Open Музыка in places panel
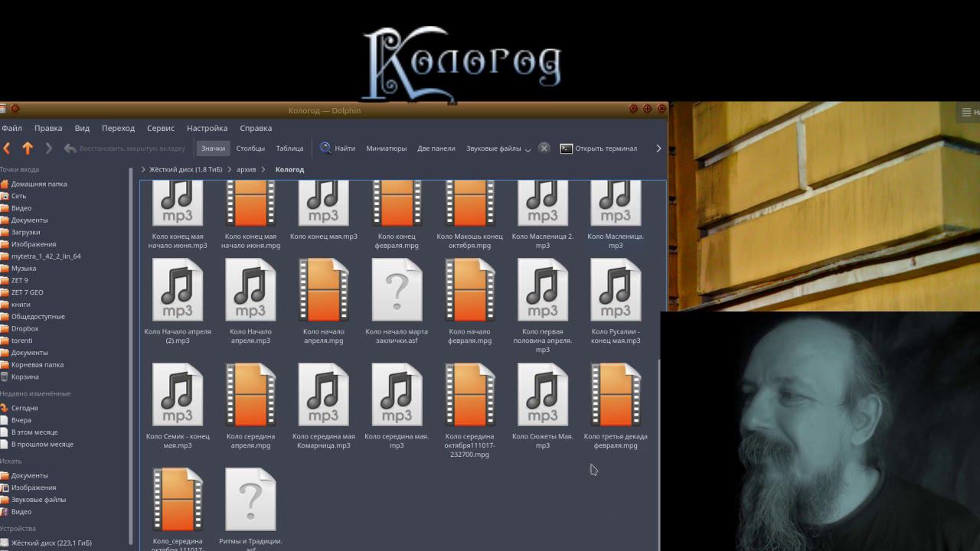The width and height of the screenshot is (980, 551). coord(23,269)
